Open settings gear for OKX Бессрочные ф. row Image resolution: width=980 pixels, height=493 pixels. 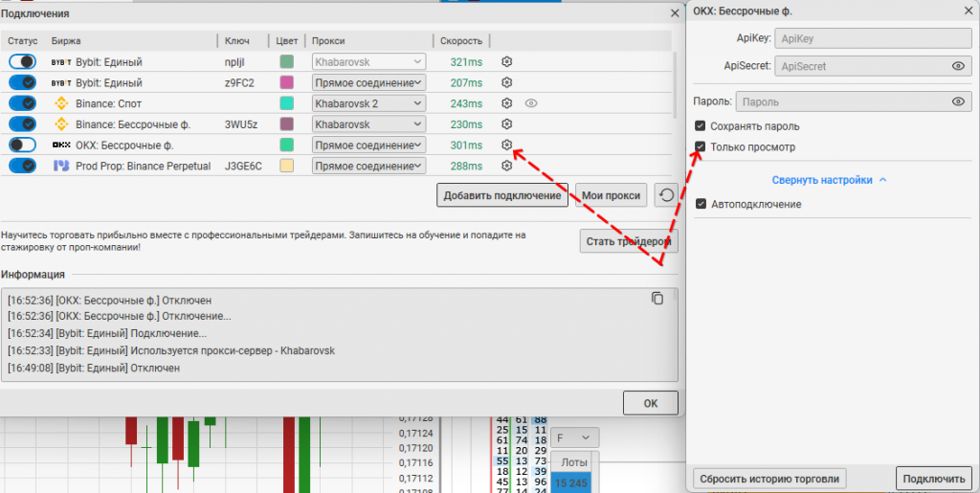click(507, 145)
